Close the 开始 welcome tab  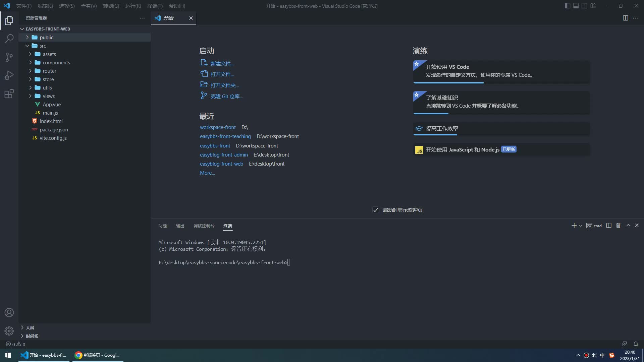(191, 18)
